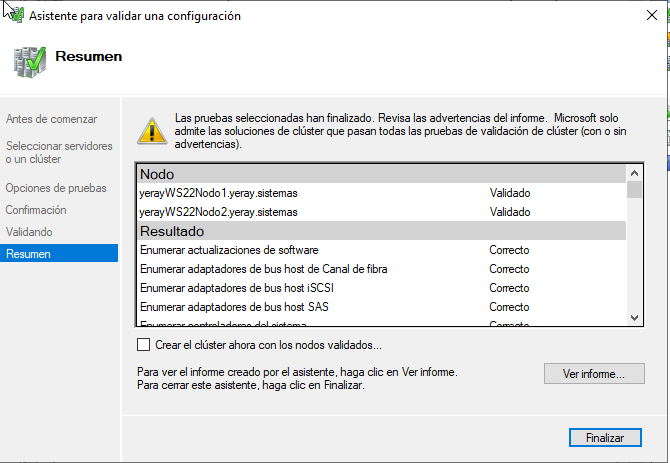
Task: Select the Validando step
Action: [29, 232]
